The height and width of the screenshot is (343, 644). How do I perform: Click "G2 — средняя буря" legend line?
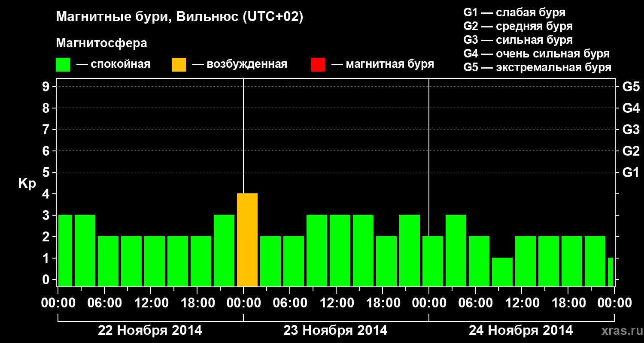coord(518,26)
